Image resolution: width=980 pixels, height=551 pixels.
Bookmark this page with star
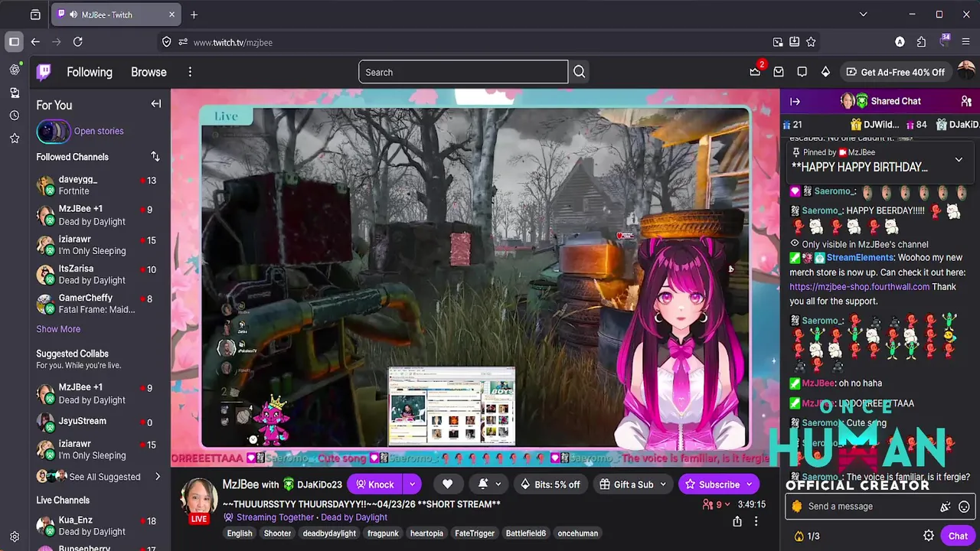click(811, 42)
